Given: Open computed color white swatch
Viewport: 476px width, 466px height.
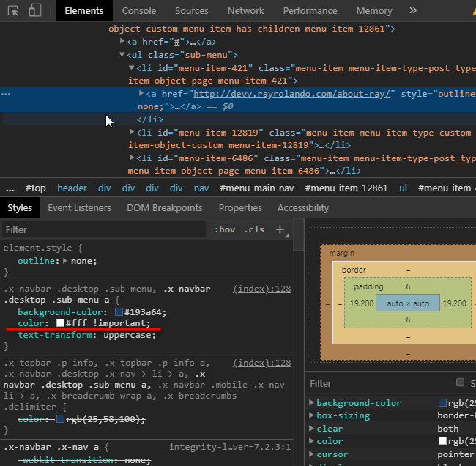Looking at the screenshot, I should (442, 441).
